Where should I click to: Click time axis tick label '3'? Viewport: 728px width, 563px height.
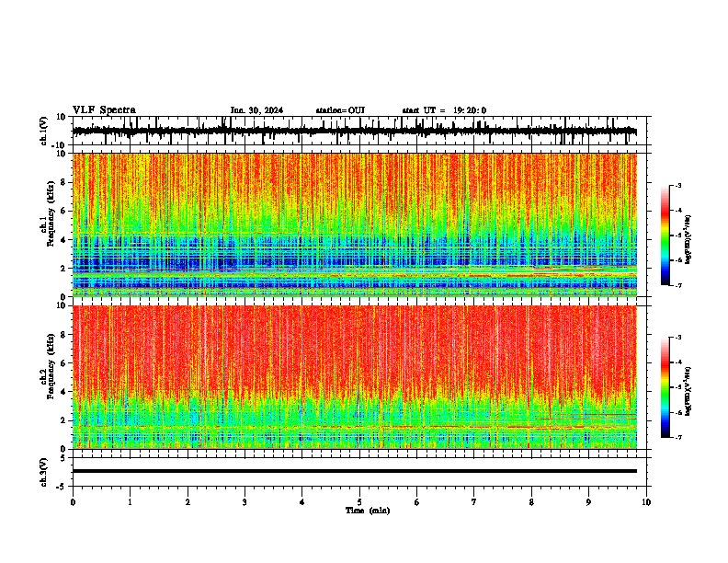(245, 502)
